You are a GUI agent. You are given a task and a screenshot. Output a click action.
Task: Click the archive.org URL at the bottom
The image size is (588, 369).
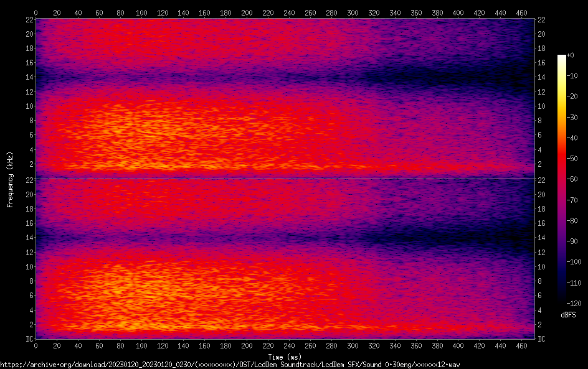[x=232, y=365]
